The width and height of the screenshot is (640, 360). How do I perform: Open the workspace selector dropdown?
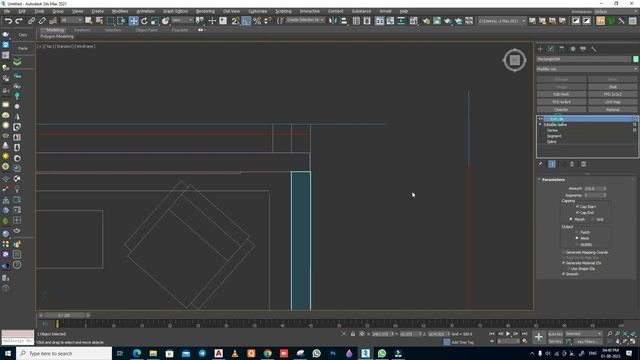616,11
